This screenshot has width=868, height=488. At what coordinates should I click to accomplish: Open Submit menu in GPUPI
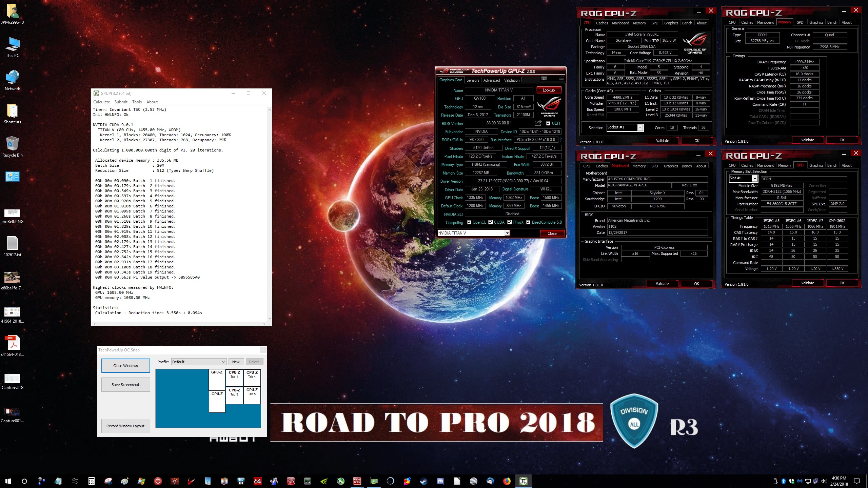(x=121, y=102)
